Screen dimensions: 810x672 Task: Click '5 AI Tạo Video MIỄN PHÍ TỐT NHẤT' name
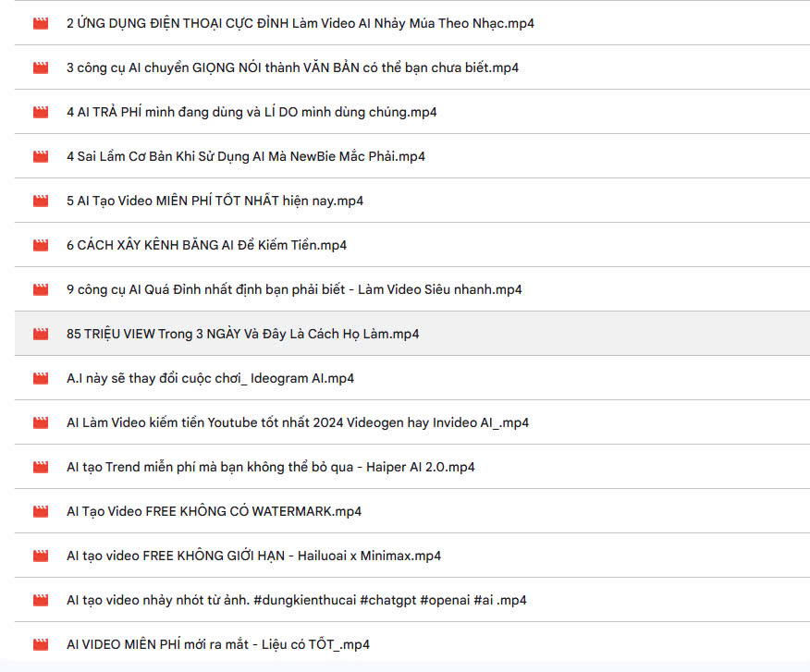[x=215, y=201]
